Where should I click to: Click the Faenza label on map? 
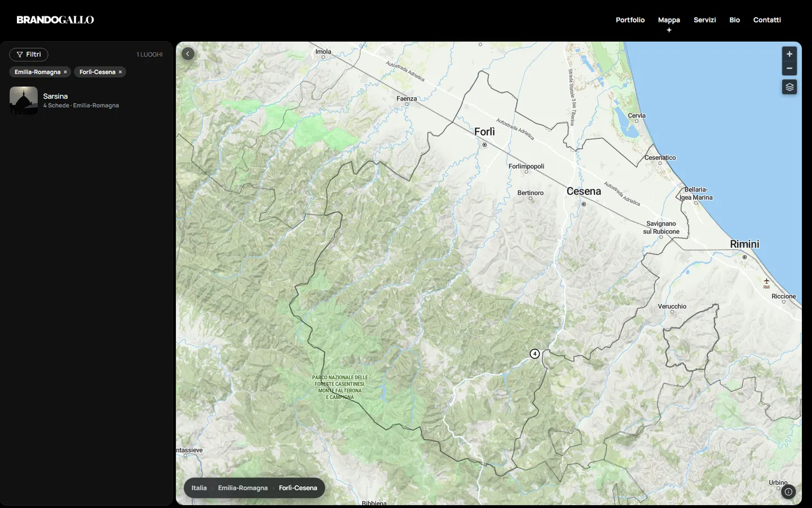[407, 99]
